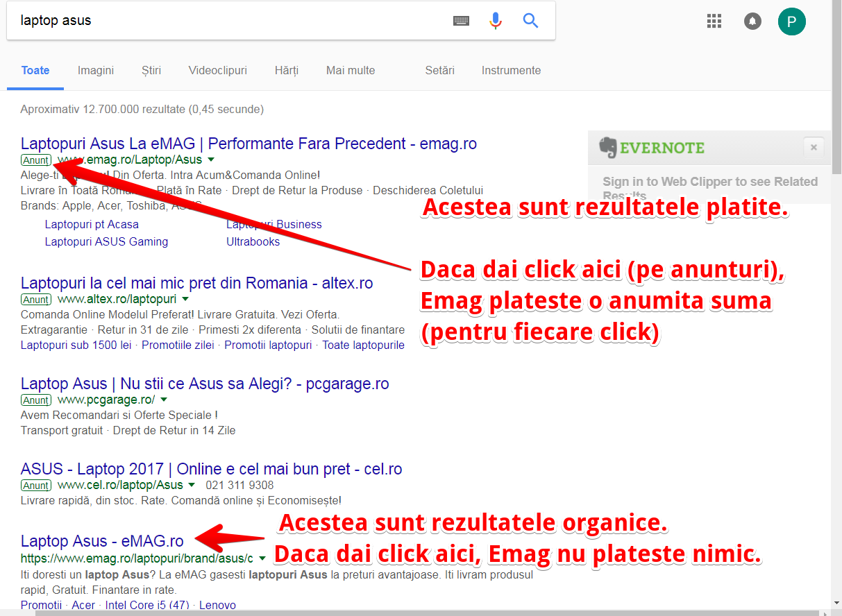Open the account avatar with letter P
Image resolution: width=842 pixels, height=616 pixels.
(792, 22)
